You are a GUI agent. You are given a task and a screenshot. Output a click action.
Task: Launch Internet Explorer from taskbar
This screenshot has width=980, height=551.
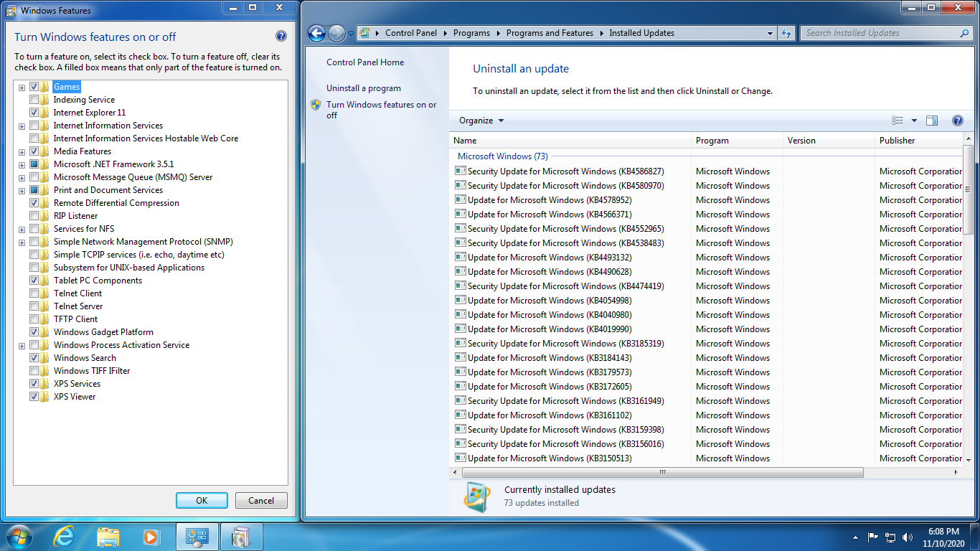tap(65, 537)
